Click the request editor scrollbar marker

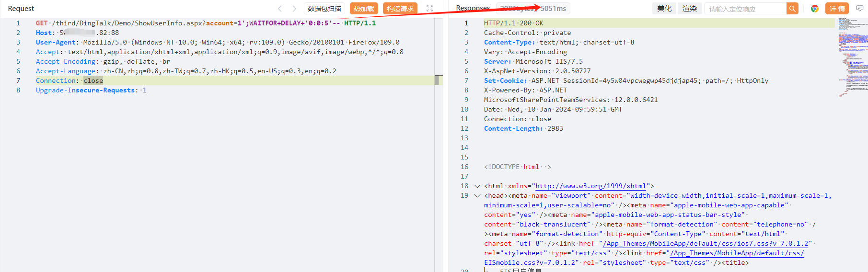point(437,80)
